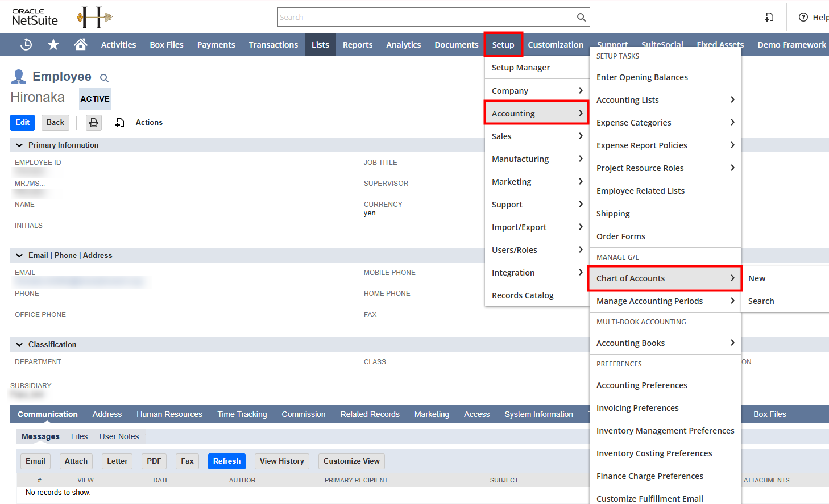Image resolution: width=829 pixels, height=504 pixels.
Task: Click the Help question mark icon
Action: click(x=803, y=17)
